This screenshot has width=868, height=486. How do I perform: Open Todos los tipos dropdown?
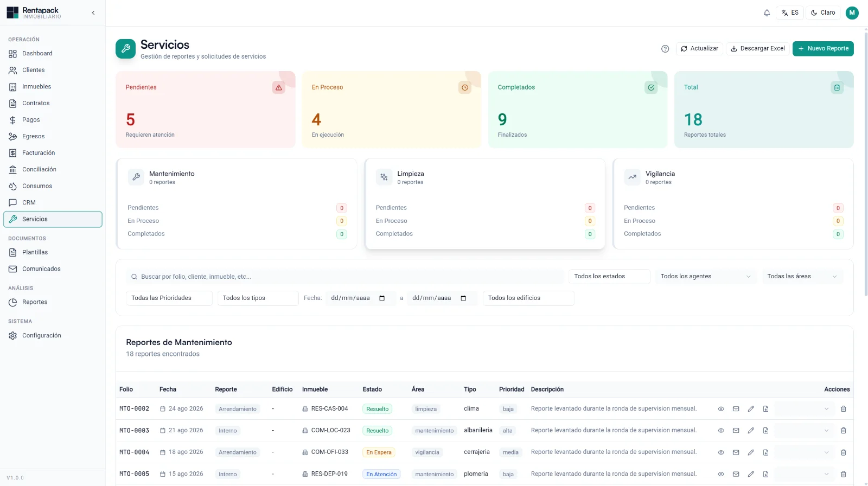[258, 298]
